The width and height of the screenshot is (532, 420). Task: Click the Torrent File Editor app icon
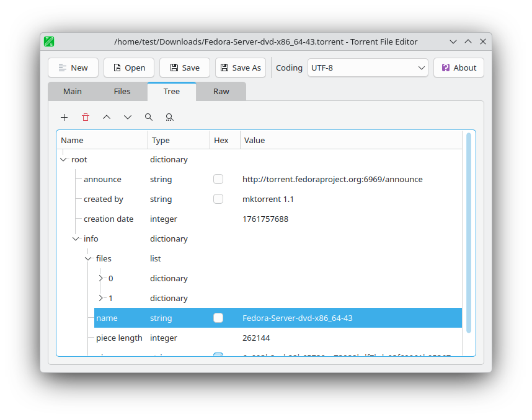click(49, 42)
